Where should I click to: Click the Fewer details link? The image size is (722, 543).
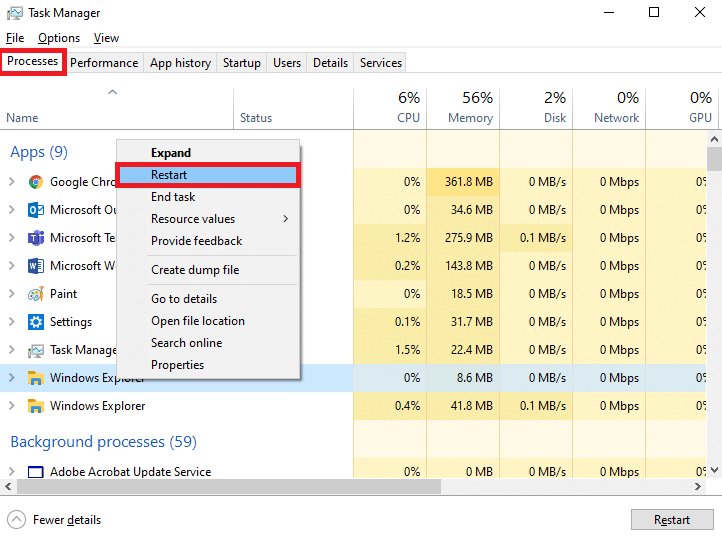tap(67, 520)
